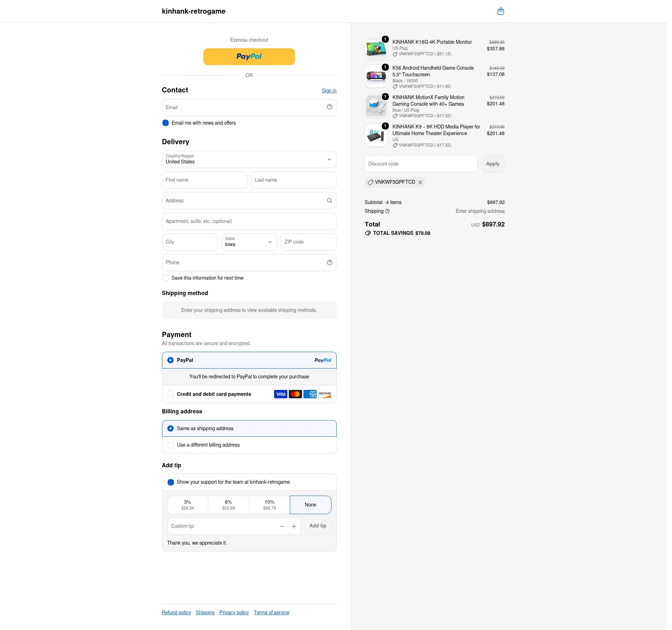Image resolution: width=672 pixels, height=630 pixels.
Task: Focus the Apartment, suite field
Action: pos(249,221)
